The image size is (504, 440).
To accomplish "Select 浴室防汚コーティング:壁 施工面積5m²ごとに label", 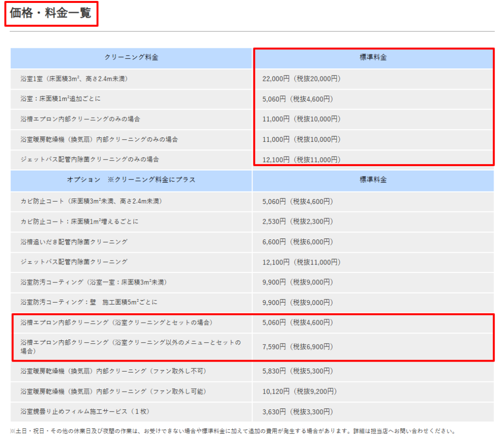I will point(89,302).
